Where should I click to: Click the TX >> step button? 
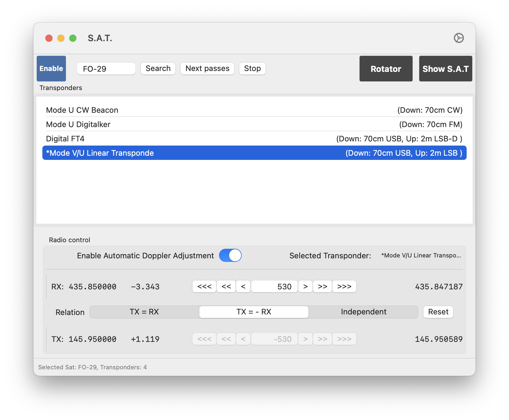click(x=323, y=339)
